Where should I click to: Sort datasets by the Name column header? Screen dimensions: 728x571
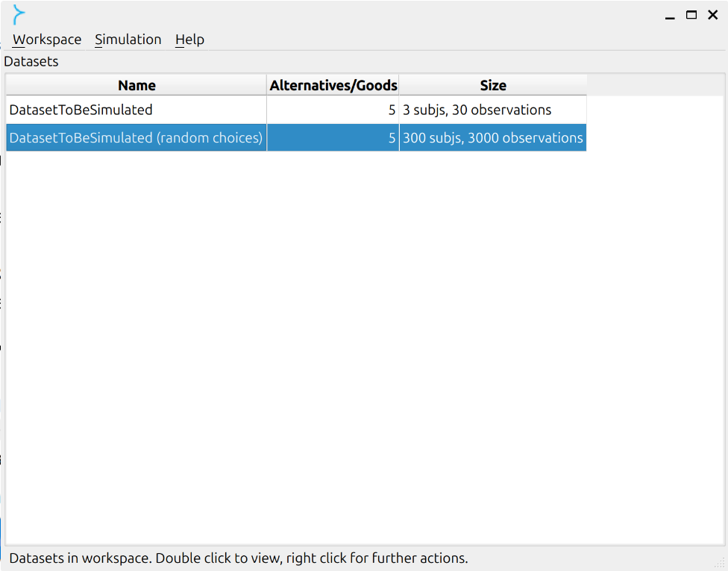point(136,85)
